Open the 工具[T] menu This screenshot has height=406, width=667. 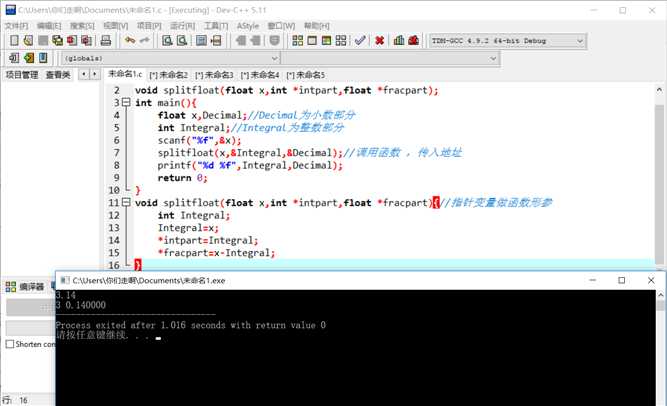(216, 26)
